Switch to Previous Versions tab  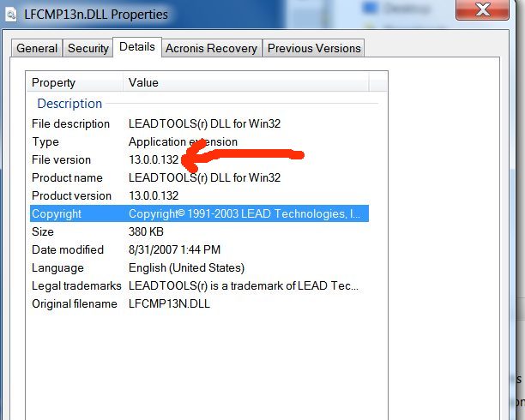tap(314, 48)
